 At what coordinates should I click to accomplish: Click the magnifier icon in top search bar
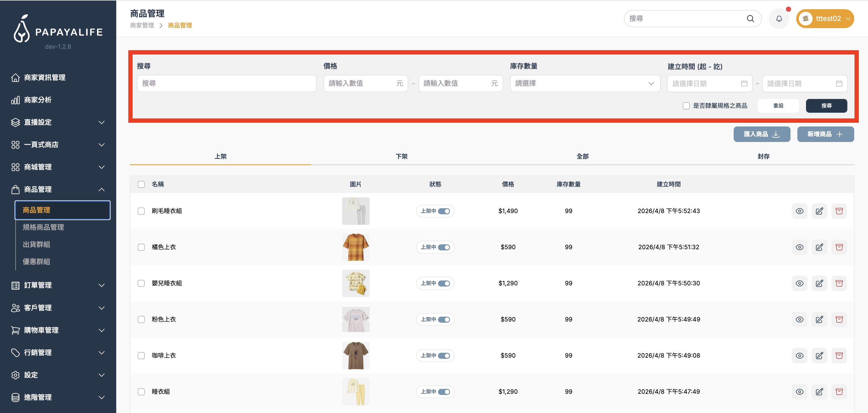click(750, 19)
